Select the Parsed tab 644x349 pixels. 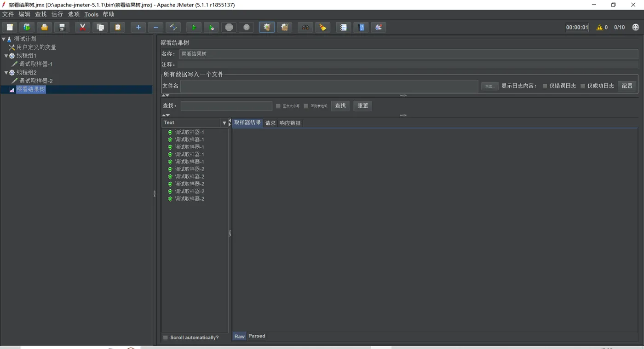(257, 336)
